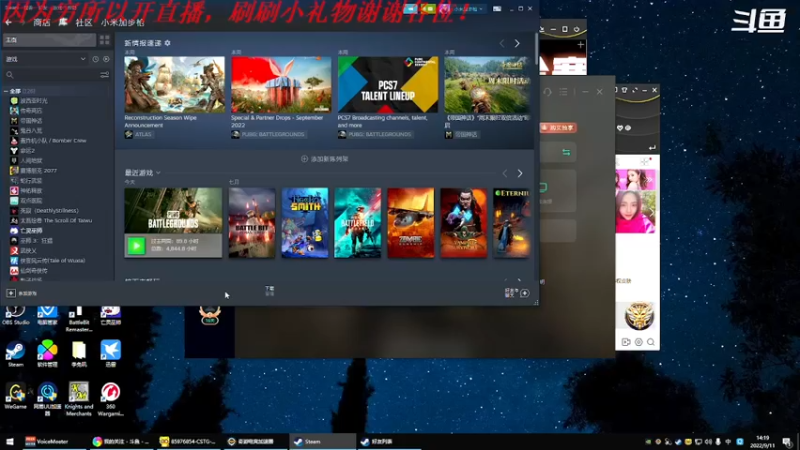Open BattleBit recent game cover
This screenshot has width=800, height=450.
252,223
